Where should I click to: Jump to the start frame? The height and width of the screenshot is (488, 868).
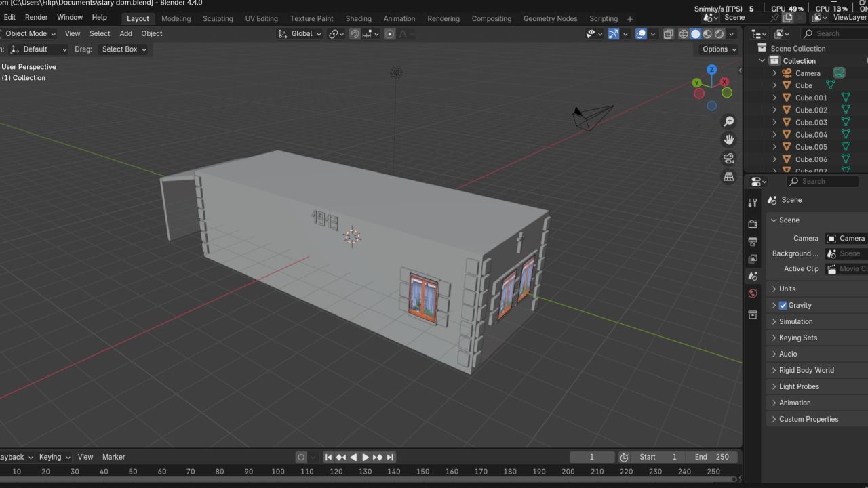click(329, 457)
